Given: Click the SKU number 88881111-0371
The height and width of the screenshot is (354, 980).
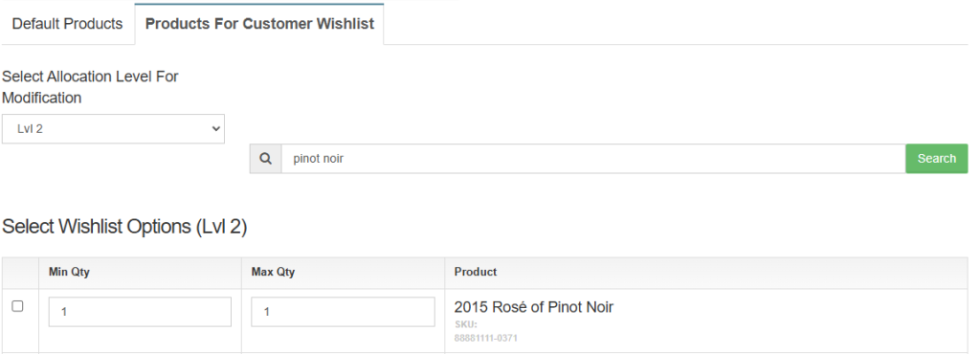Looking at the screenshot, I should click(485, 339).
